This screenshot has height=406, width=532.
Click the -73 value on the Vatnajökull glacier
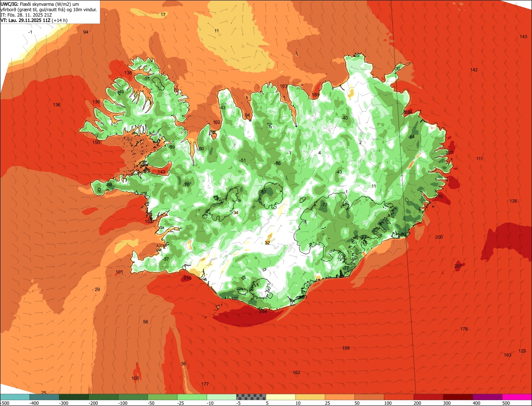pyautogui.click(x=324, y=205)
